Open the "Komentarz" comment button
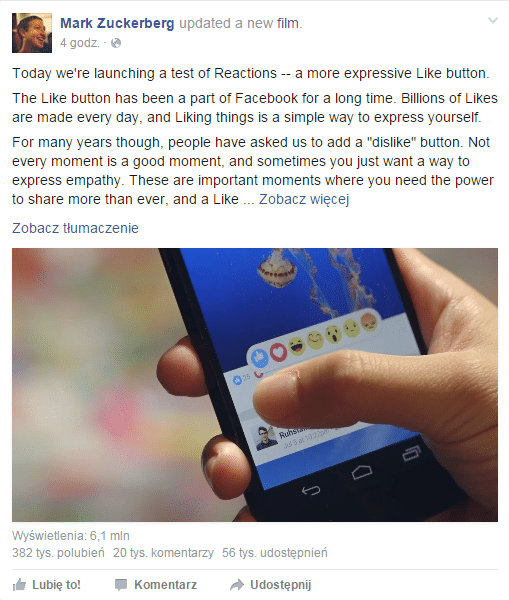Image resolution: width=509 pixels, height=600 pixels. 156,585
